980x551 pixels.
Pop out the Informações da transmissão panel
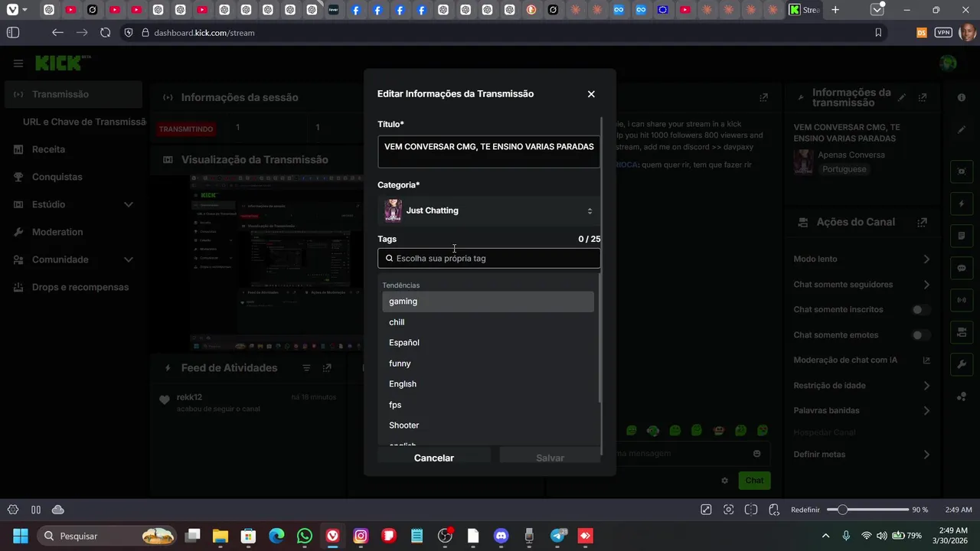[923, 98]
